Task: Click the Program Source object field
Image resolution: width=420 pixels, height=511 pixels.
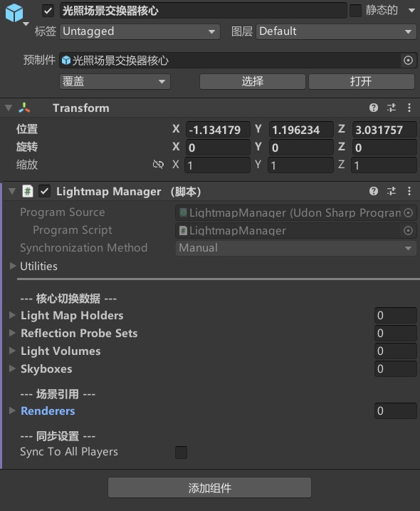Action: 290,213
